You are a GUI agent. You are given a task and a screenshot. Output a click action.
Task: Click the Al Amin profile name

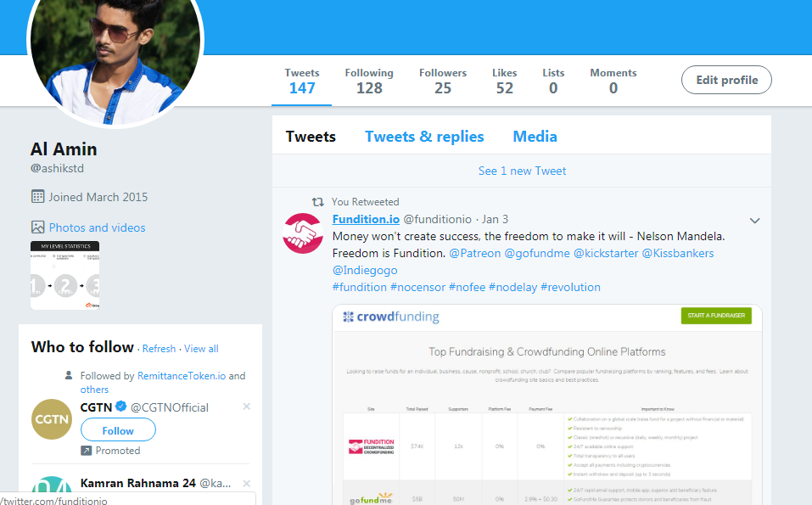click(x=64, y=149)
